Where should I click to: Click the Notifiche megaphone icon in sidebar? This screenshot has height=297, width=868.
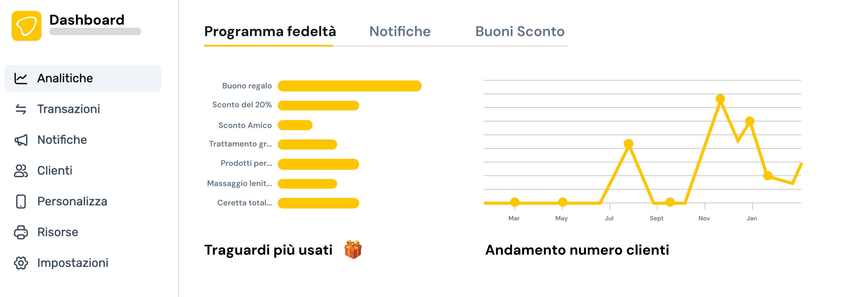click(x=21, y=140)
